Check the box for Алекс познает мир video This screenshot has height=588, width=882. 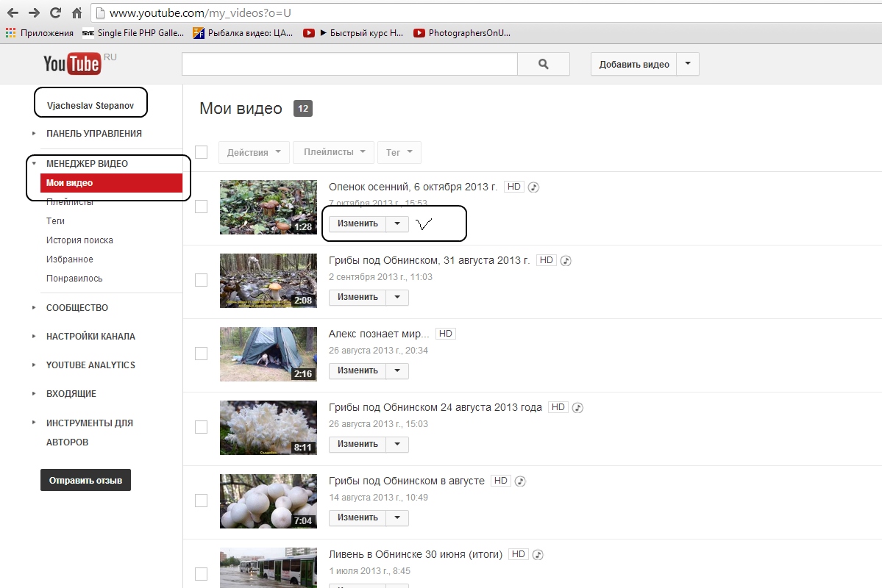[201, 354]
